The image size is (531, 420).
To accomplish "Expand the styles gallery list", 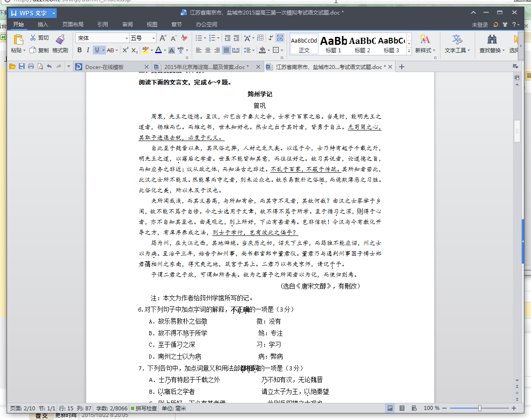I will pyautogui.click(x=409, y=51).
